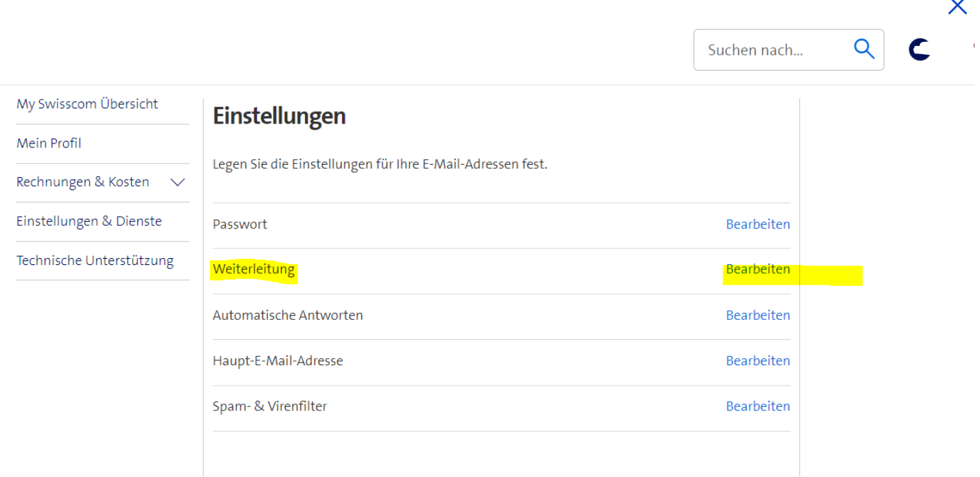980x477 pixels.
Task: Select the highlighted Weiterleitung label
Action: [253, 270]
